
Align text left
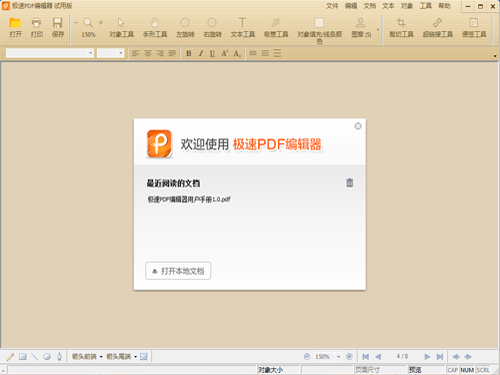tap(135, 53)
